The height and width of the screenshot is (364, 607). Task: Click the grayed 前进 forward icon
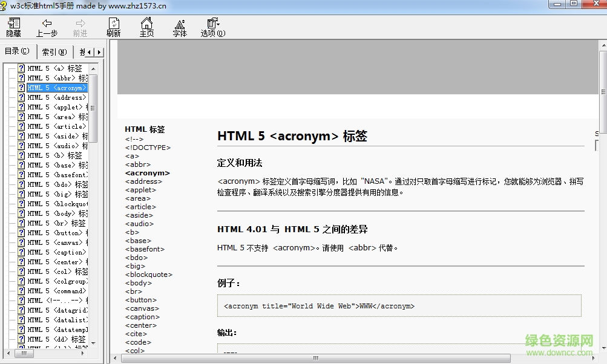[x=80, y=27]
